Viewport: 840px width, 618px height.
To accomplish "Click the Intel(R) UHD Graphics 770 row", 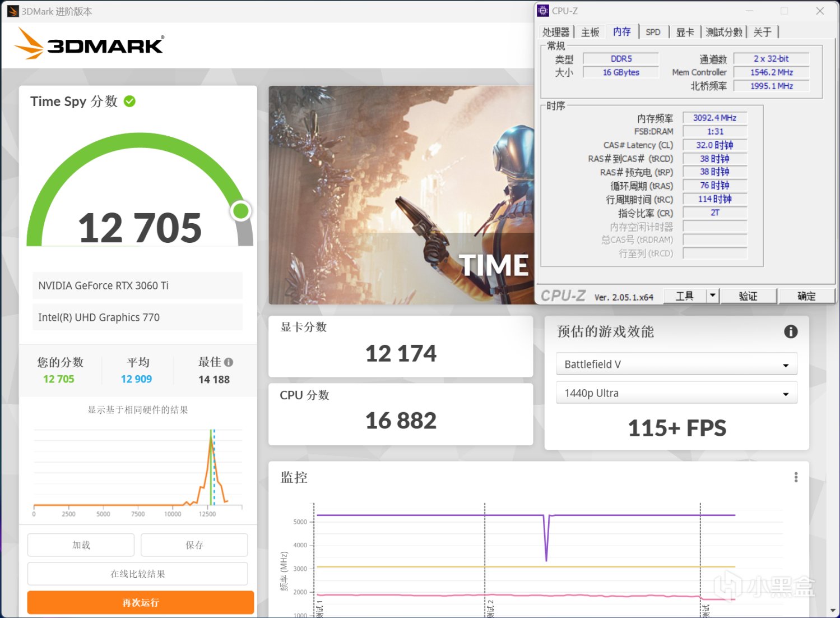I will (x=138, y=317).
